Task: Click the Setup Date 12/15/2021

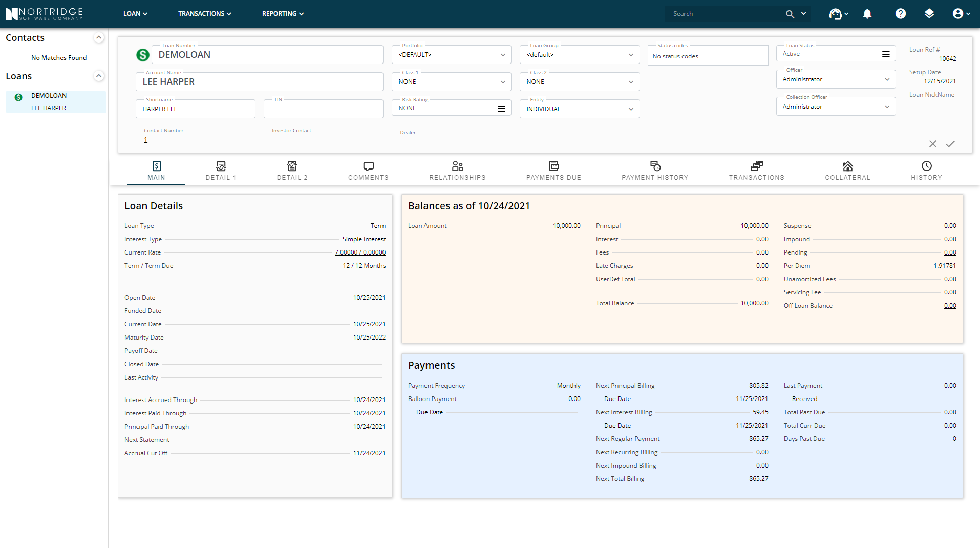Action: pos(940,81)
